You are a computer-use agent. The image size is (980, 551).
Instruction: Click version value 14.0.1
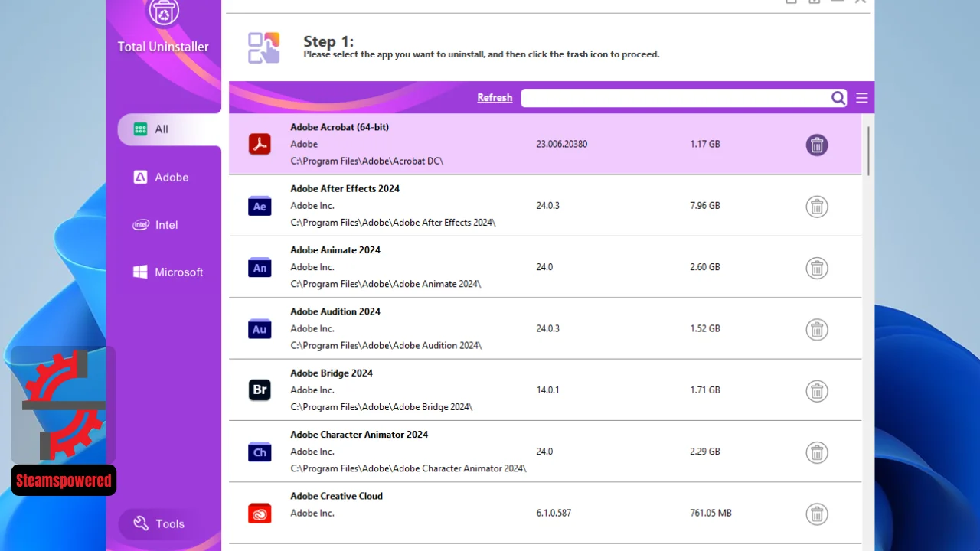coord(547,390)
